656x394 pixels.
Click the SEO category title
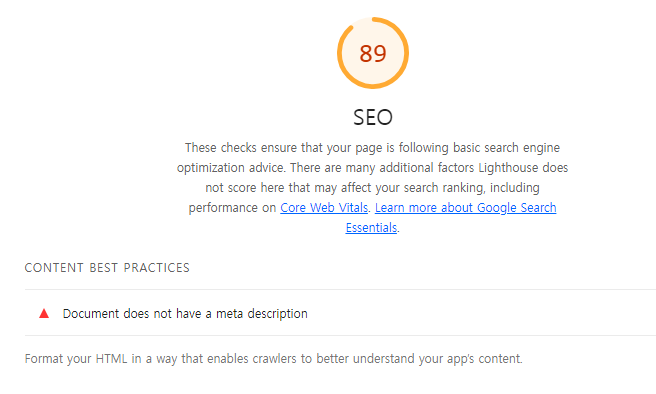[x=373, y=117]
